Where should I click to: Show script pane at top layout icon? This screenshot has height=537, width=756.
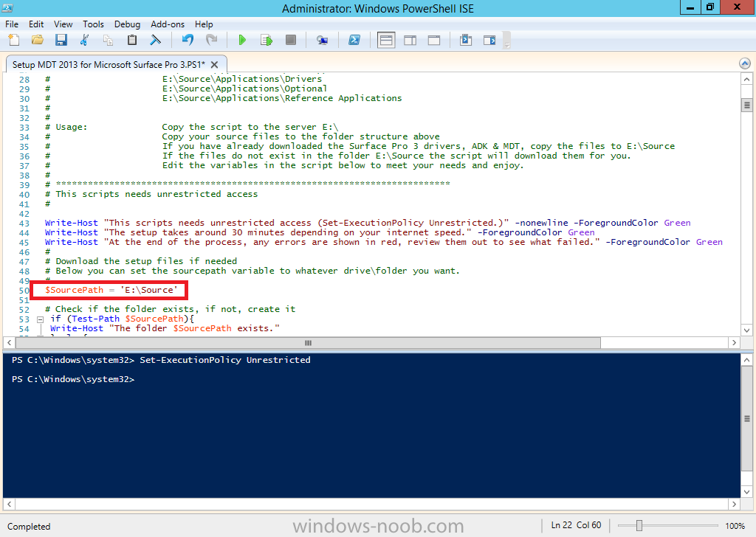tap(386, 40)
